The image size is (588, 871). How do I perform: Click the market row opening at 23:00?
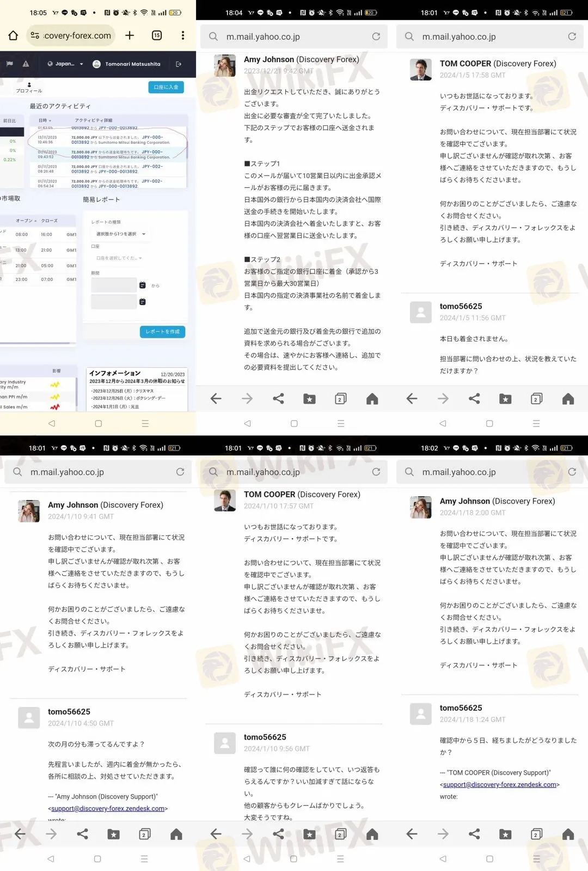pyautogui.click(x=38, y=279)
